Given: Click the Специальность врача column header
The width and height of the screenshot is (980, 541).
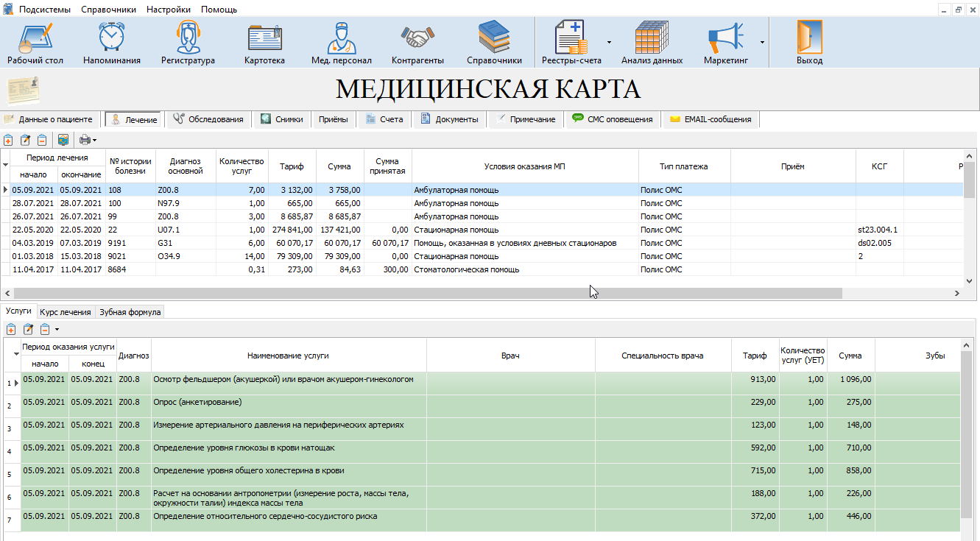Looking at the screenshot, I should point(663,356).
